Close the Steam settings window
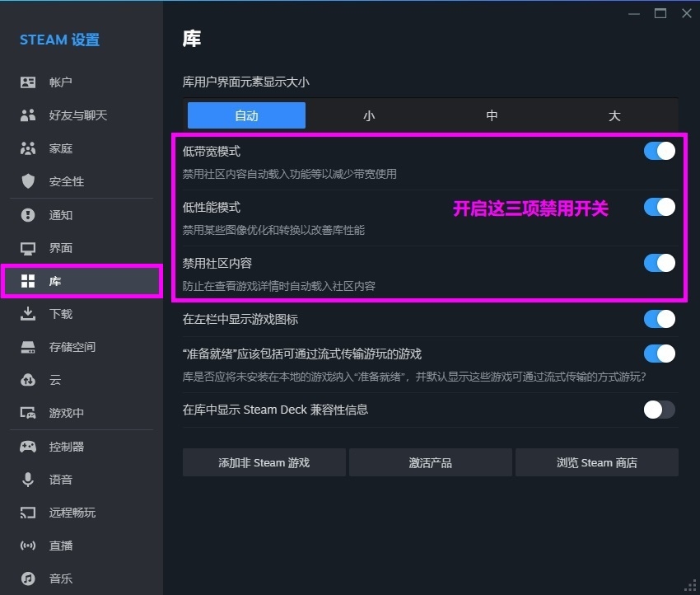The height and width of the screenshot is (595, 700). 687,13
